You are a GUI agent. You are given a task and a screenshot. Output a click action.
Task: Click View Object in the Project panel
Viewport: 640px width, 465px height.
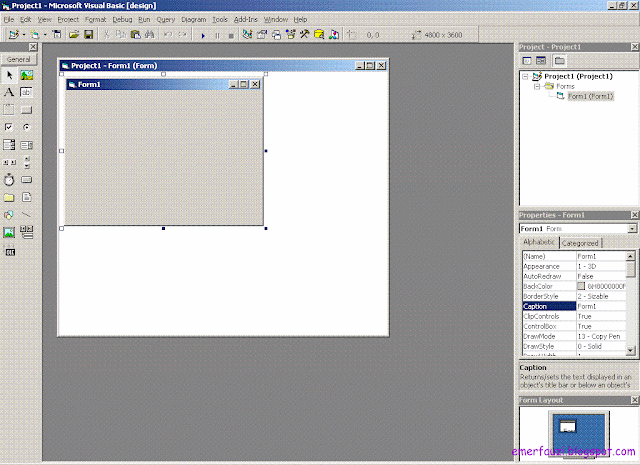tap(541, 61)
